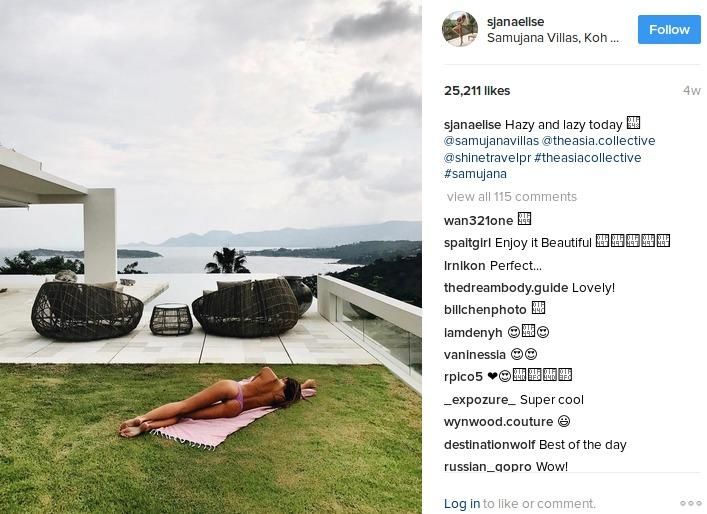Open the sjanaelise profile avatar
This screenshot has height=514, width=707.
[x=460, y=29]
